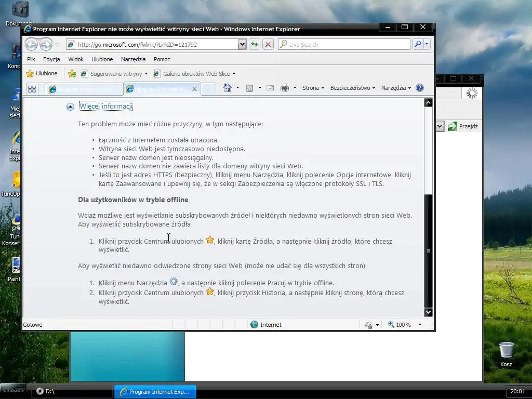Image resolution: width=532 pixels, height=399 pixels.
Task: Open the Paint desktop shortcut
Action: [x=15, y=270]
